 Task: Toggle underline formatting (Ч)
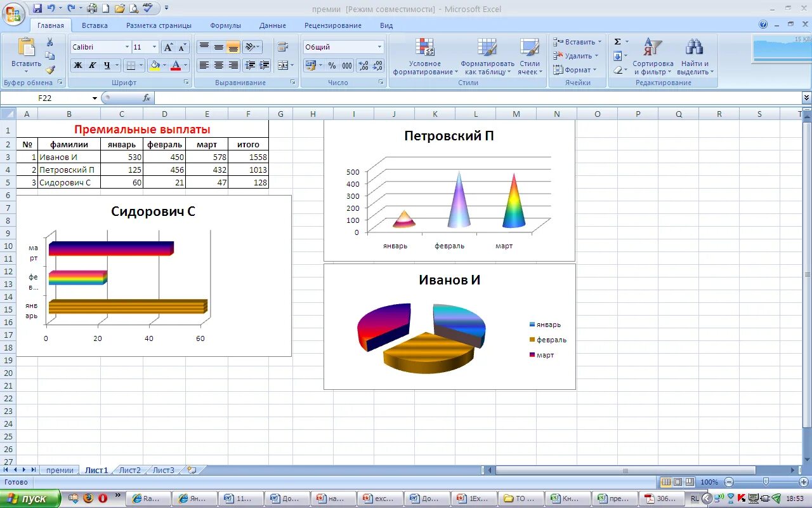pyautogui.click(x=107, y=65)
